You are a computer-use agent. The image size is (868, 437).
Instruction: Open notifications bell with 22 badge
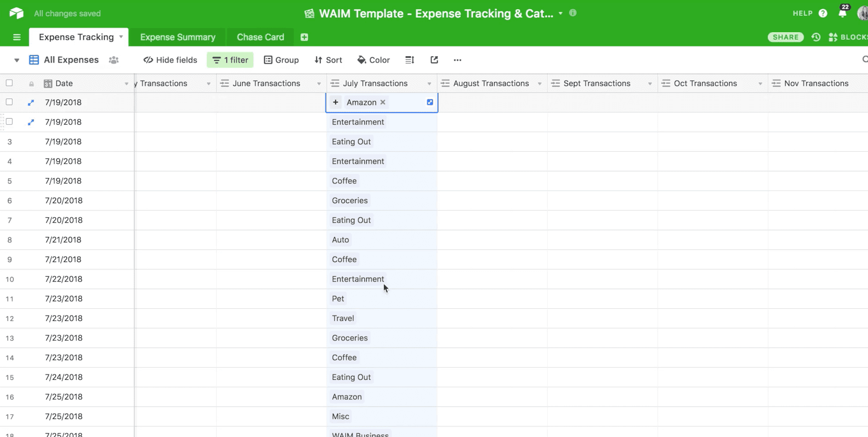843,12
